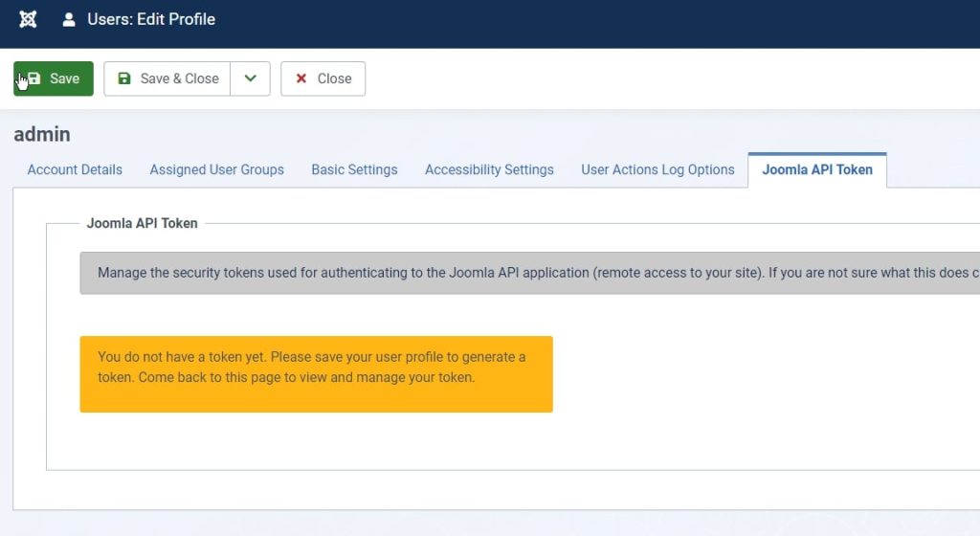This screenshot has width=980, height=536.
Task: Click the Save & Close button
Action: point(167,78)
